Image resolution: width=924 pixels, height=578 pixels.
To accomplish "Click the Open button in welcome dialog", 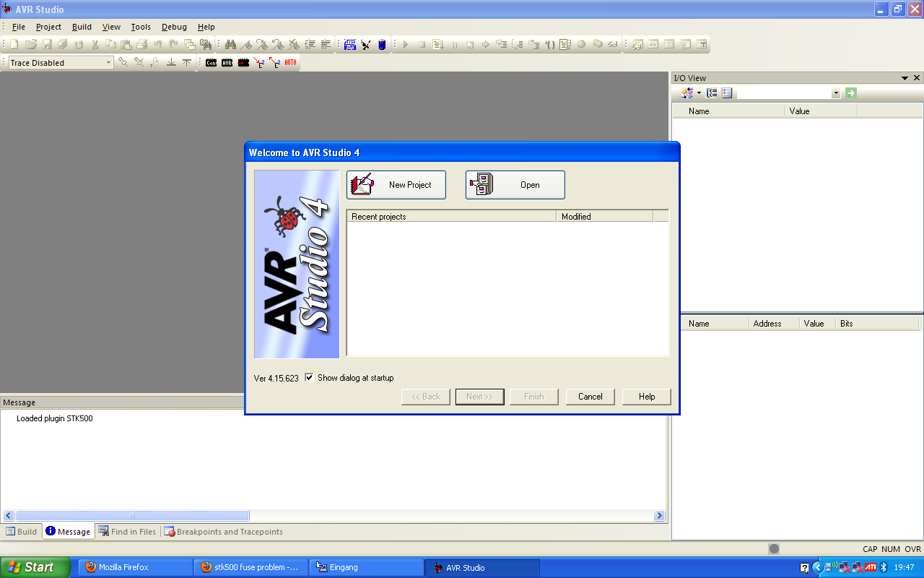I will 515,185.
